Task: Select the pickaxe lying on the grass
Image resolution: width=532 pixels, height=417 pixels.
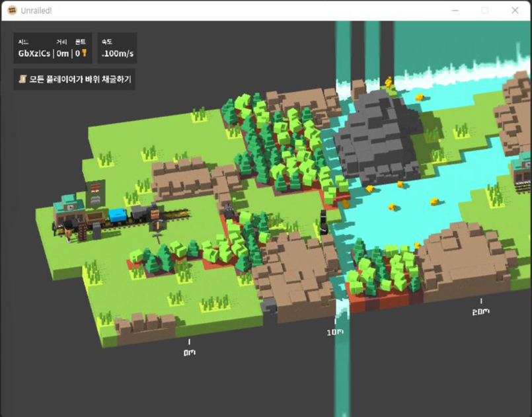Action: [x=157, y=237]
